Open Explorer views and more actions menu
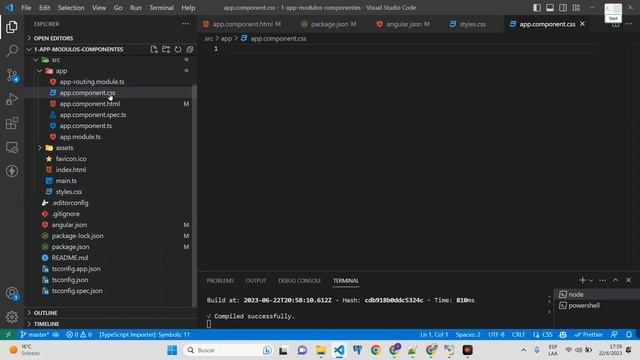640x360 pixels. (185, 24)
